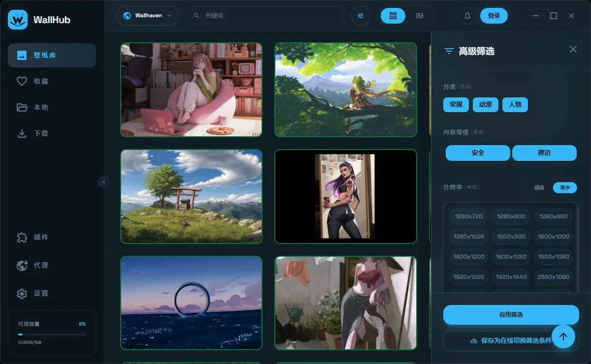Image resolution: width=591 pixels, height=364 pixels.
Task: Open the purple-haired mirror selfie wallpaper
Action: pyautogui.click(x=346, y=196)
